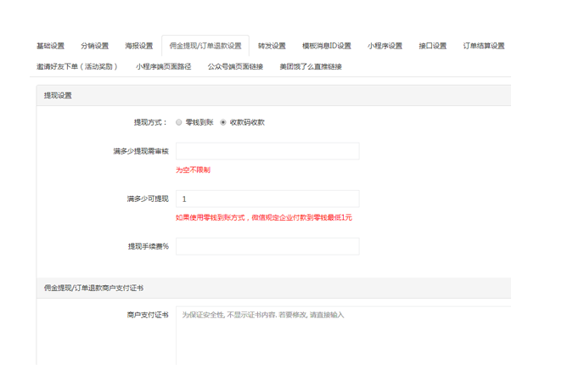Select the 邀请好友下单（活动奖励）tab
Image resolution: width=573 pixels, height=392 pixels.
[77, 66]
